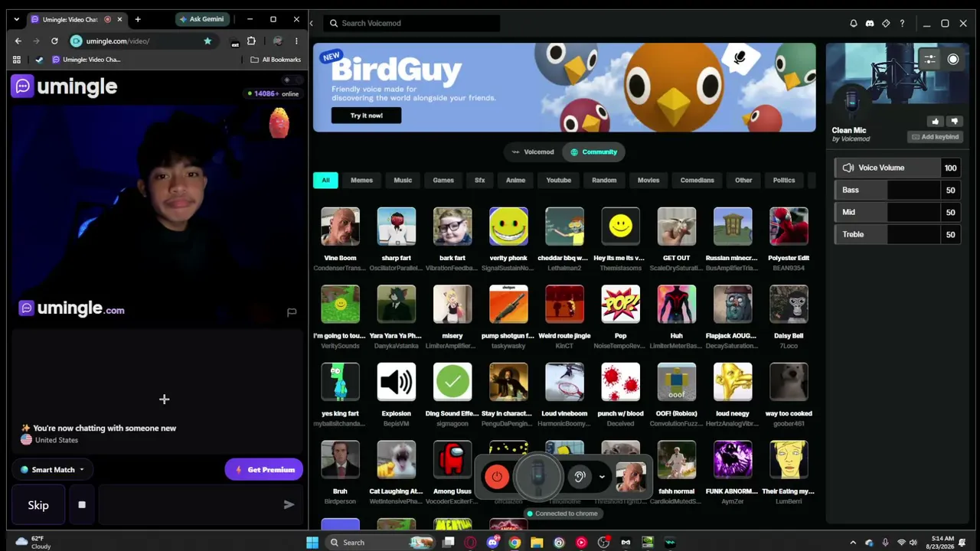980x551 pixels.
Task: Select the Anime category filter
Action: 515,180
